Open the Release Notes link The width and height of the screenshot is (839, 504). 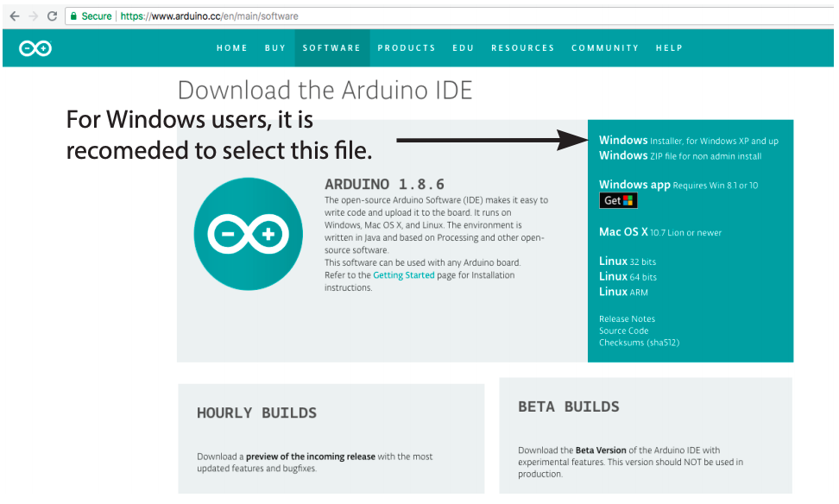(627, 318)
